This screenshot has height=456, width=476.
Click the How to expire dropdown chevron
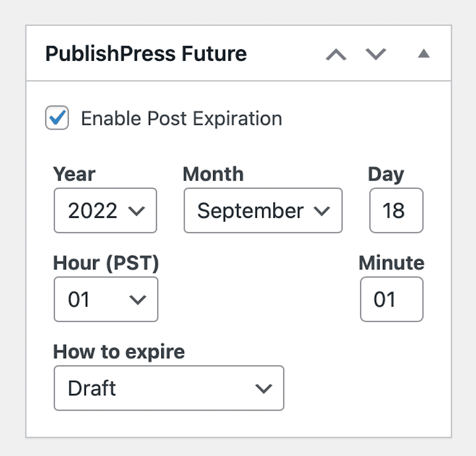pos(263,388)
